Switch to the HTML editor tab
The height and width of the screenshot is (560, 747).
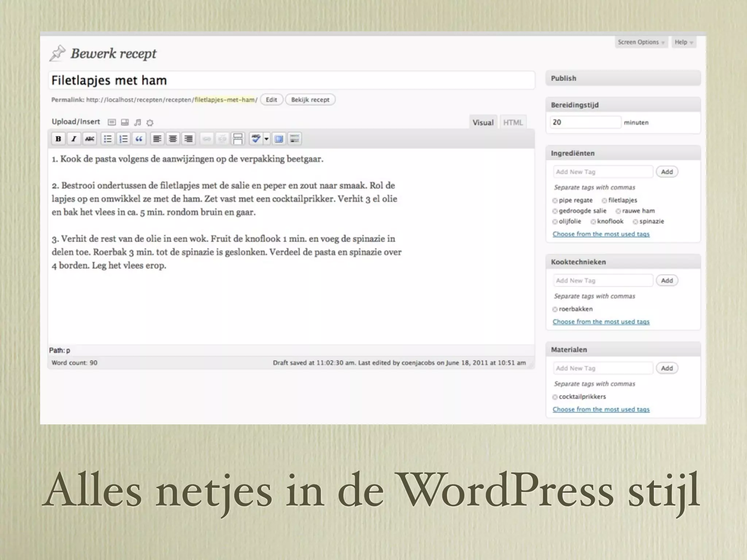pos(513,122)
